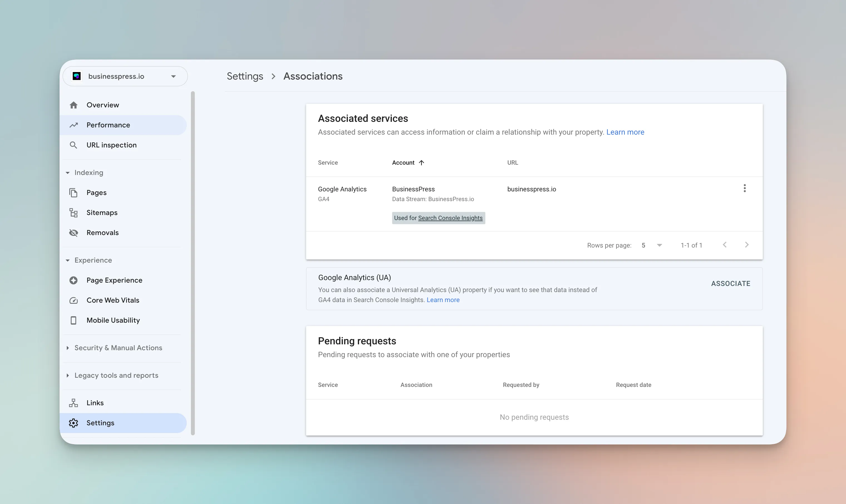Click the Links network icon
Image resolution: width=846 pixels, height=504 pixels.
(73, 403)
